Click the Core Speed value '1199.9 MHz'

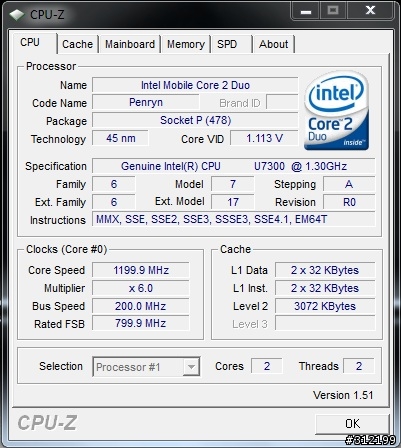[x=141, y=270]
